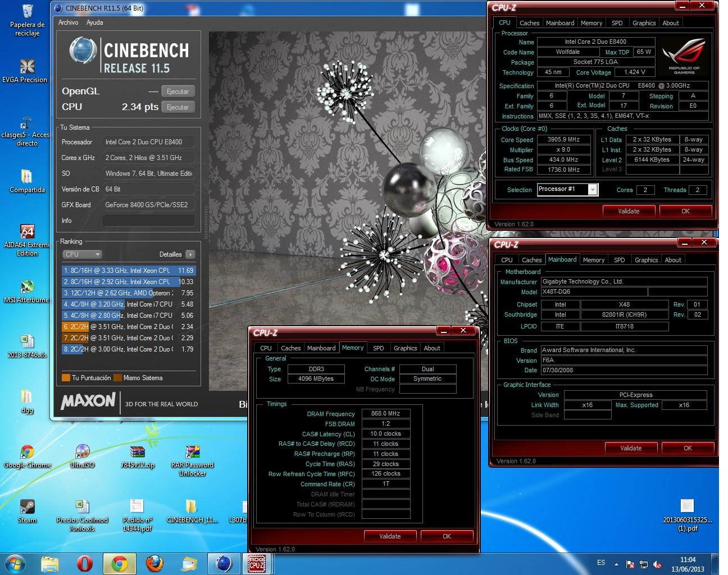Launch UltraISO desktop icon
The height and width of the screenshot is (575, 728).
[x=82, y=457]
